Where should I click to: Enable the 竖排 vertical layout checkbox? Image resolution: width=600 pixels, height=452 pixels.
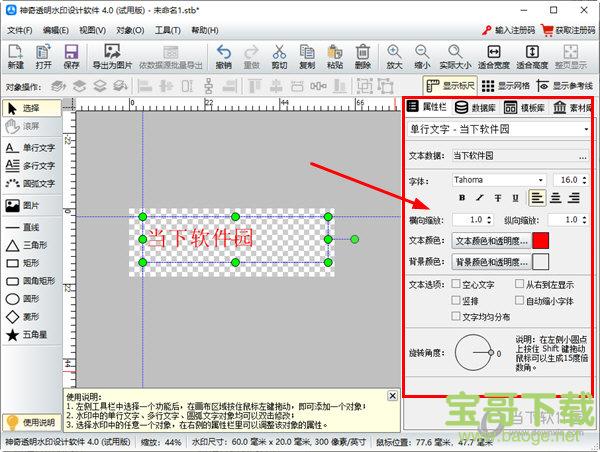pyautogui.click(x=457, y=300)
